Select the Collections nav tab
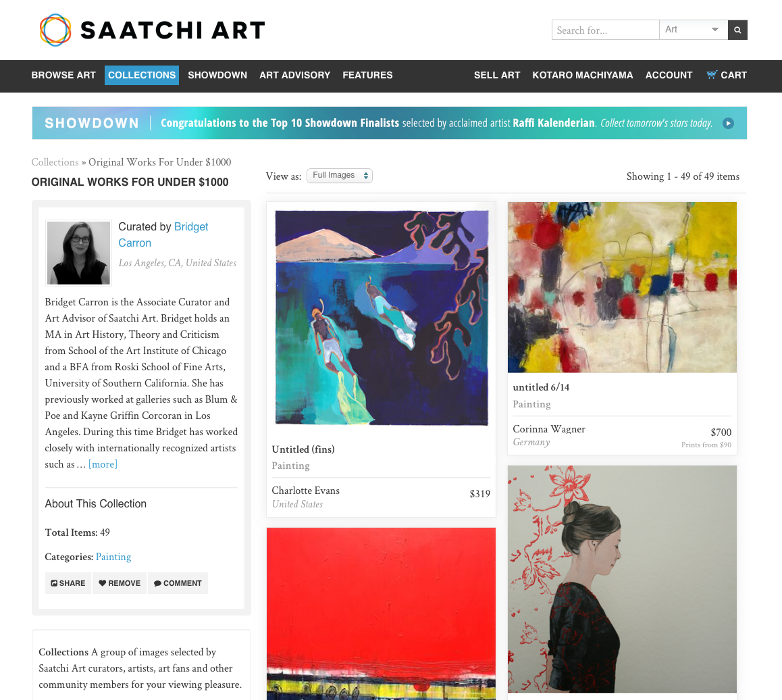 pyautogui.click(x=142, y=76)
